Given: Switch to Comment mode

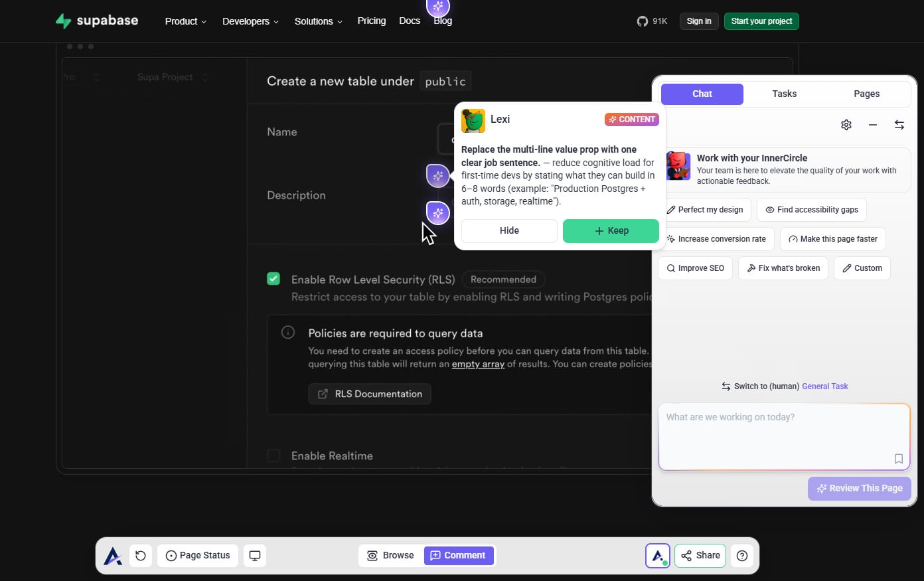Looking at the screenshot, I should point(459,556).
